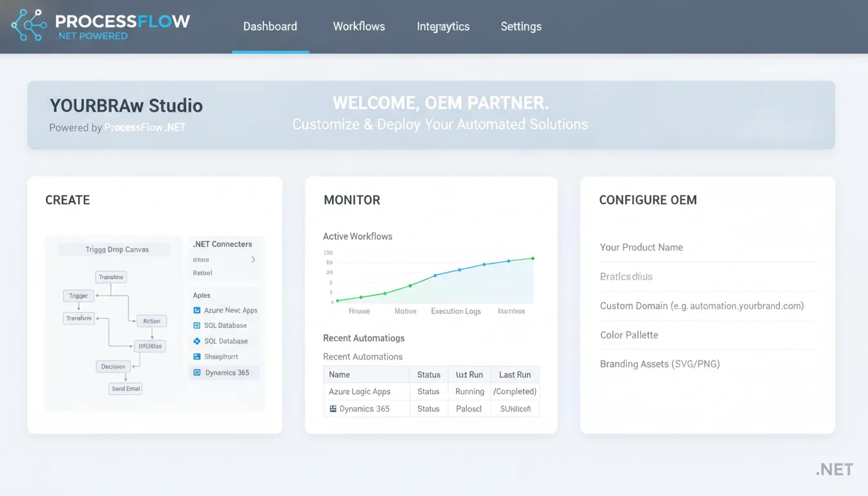Click the Branding Assets (SVG/PNG) field
Image resolution: width=868 pixels, height=496 pixels.
707,364
